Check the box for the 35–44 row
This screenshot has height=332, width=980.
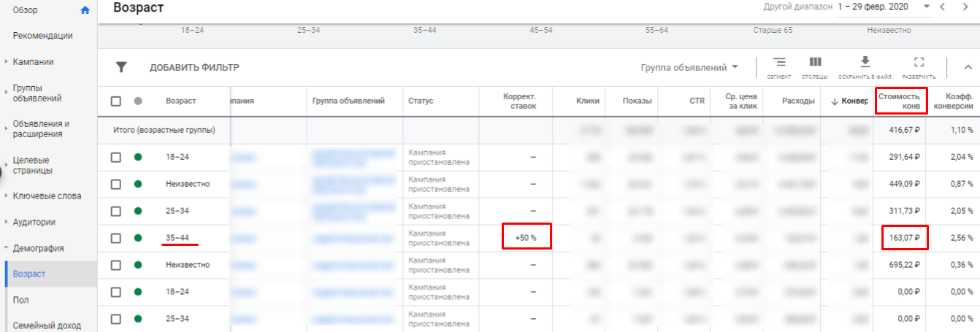point(116,238)
